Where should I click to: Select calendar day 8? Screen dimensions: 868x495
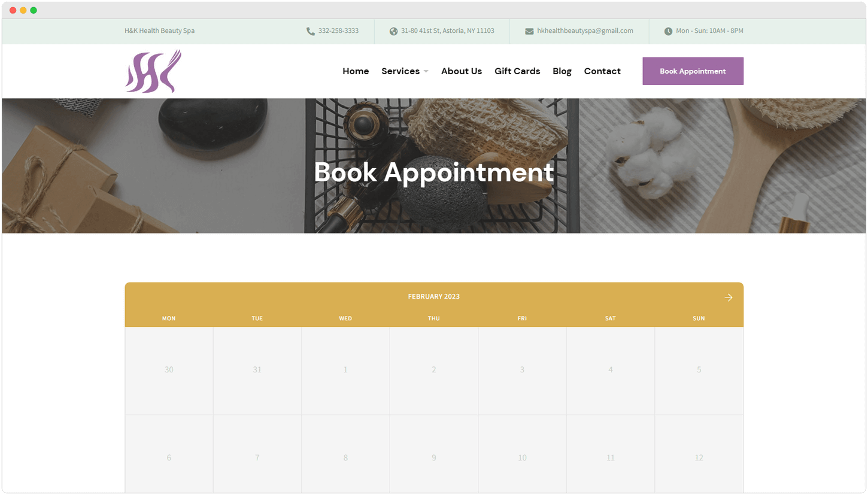(x=345, y=454)
